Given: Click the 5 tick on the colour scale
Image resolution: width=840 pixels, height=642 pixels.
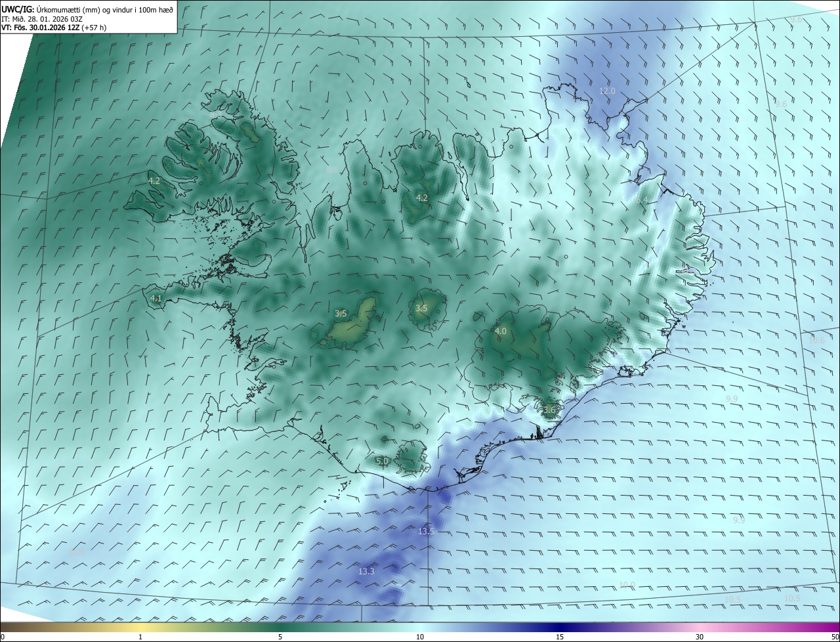Looking at the screenshot, I should click(x=280, y=637).
